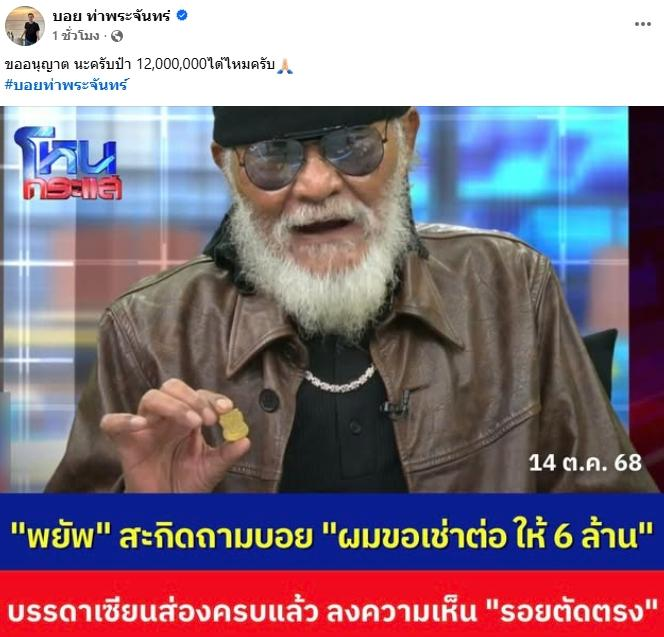Click the gold amulet held in hand
The height and width of the screenshot is (637, 664).
tap(233, 425)
